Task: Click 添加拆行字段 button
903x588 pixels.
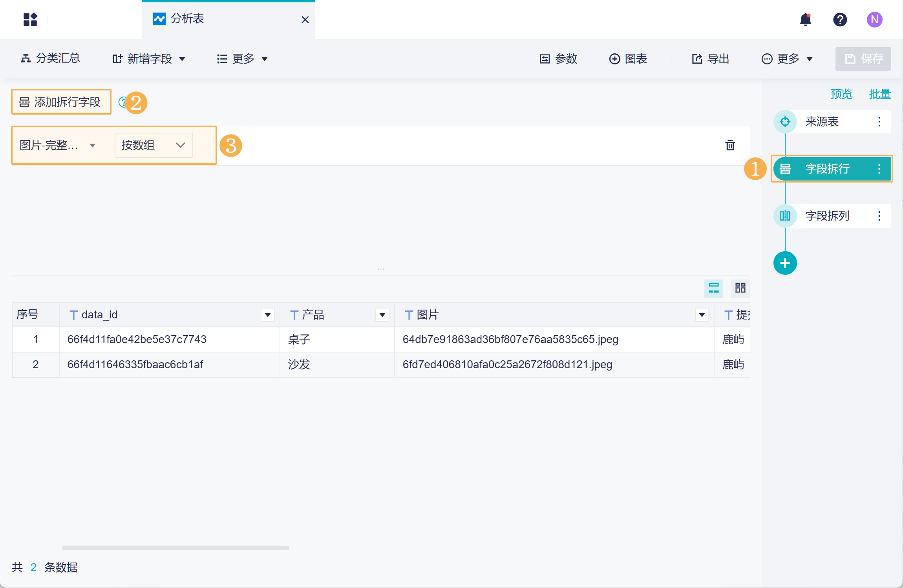Action: coord(61,102)
